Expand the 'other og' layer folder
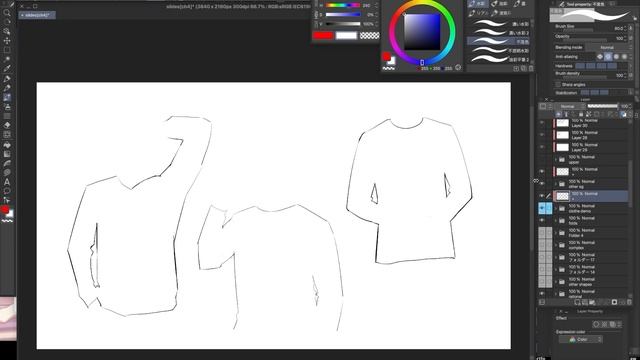This screenshot has height=360, width=640. (x=556, y=184)
